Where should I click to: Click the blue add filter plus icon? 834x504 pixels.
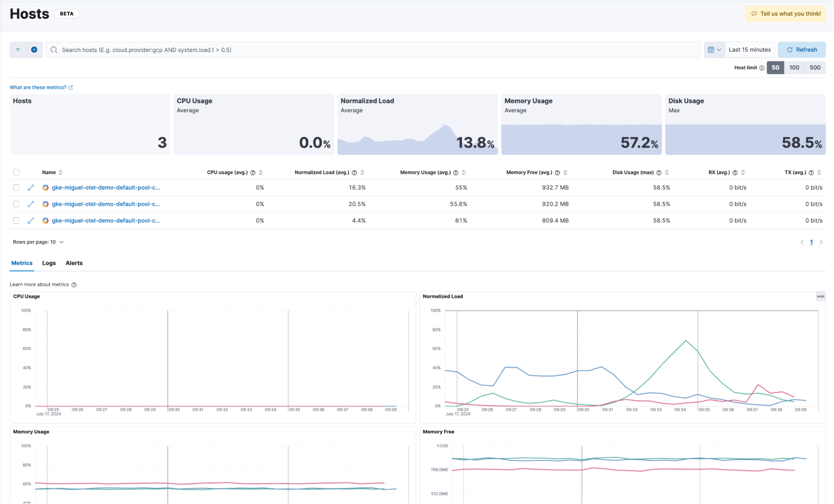pyautogui.click(x=34, y=50)
